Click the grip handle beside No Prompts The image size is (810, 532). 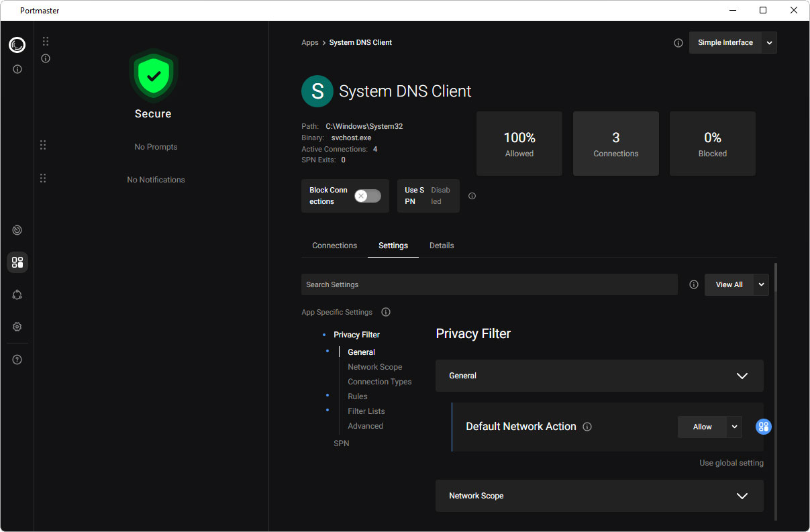pos(43,145)
